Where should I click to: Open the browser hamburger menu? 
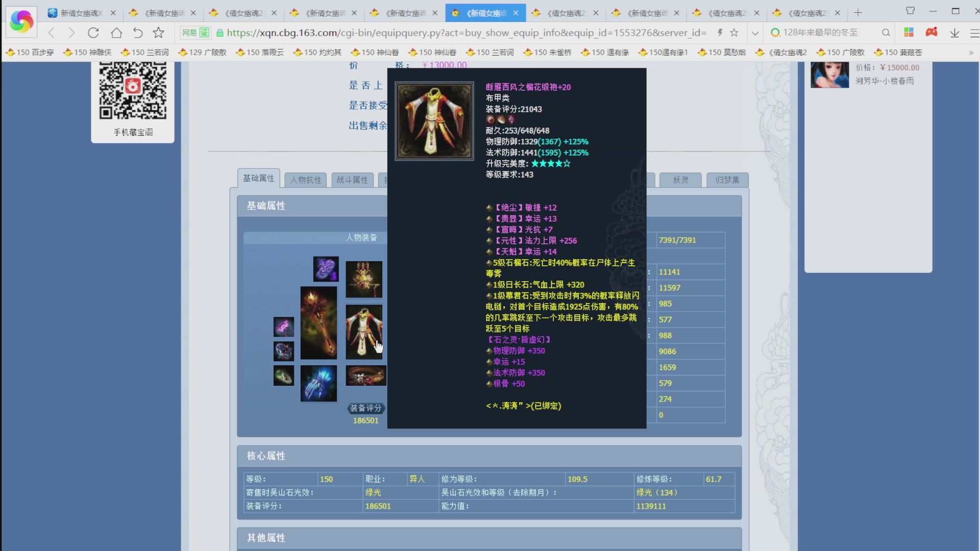point(974,33)
